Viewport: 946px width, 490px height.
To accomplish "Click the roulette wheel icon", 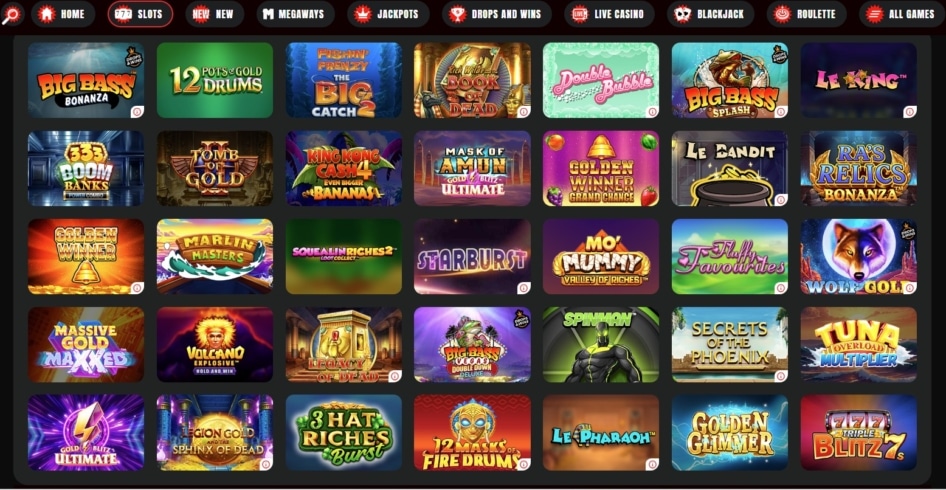I will (x=783, y=14).
